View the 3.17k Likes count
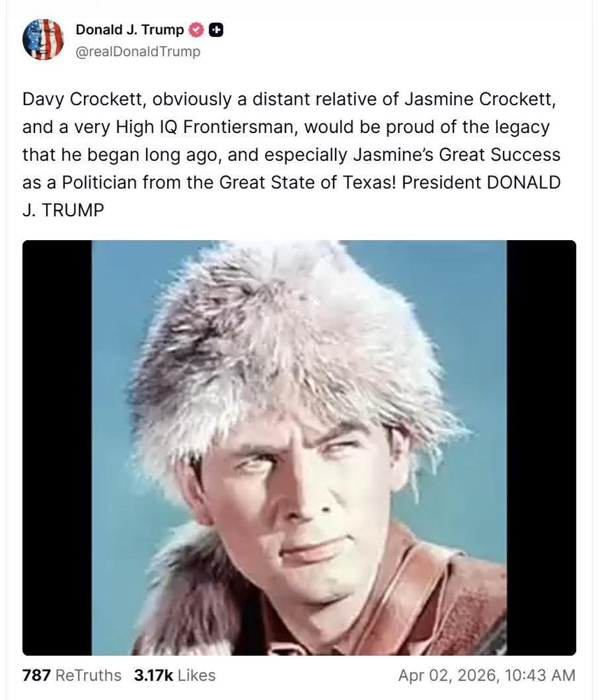 [x=175, y=675]
